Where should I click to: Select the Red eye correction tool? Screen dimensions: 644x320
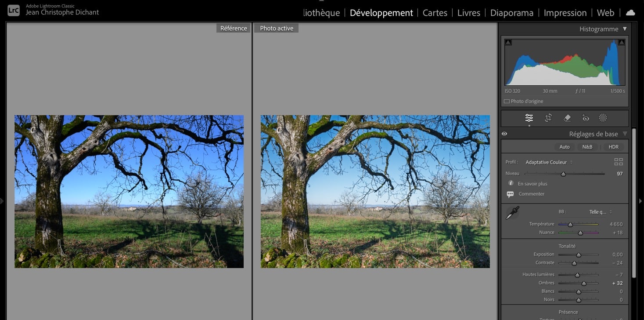(x=585, y=118)
